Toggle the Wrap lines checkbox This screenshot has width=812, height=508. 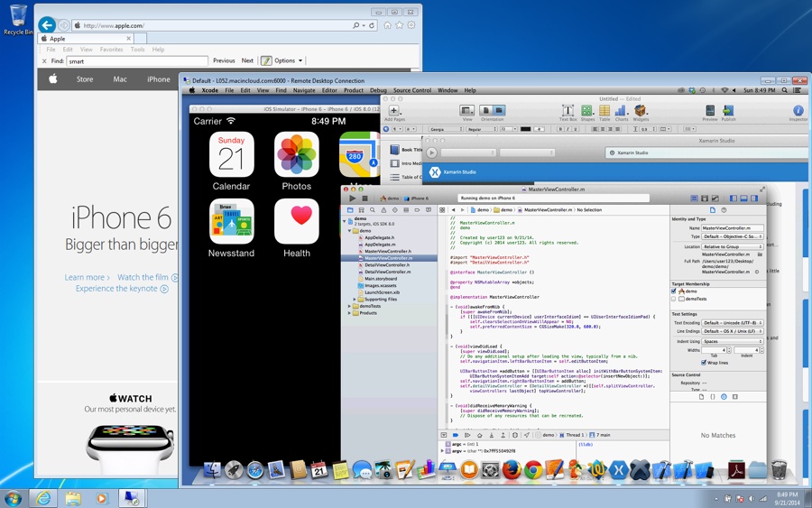tap(704, 363)
